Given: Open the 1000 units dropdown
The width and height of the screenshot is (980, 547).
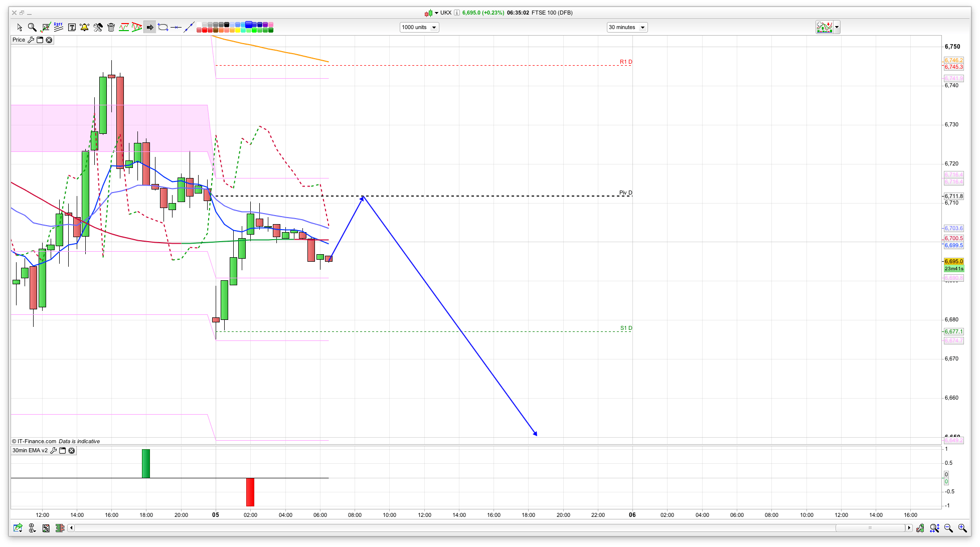Looking at the screenshot, I should [433, 28].
